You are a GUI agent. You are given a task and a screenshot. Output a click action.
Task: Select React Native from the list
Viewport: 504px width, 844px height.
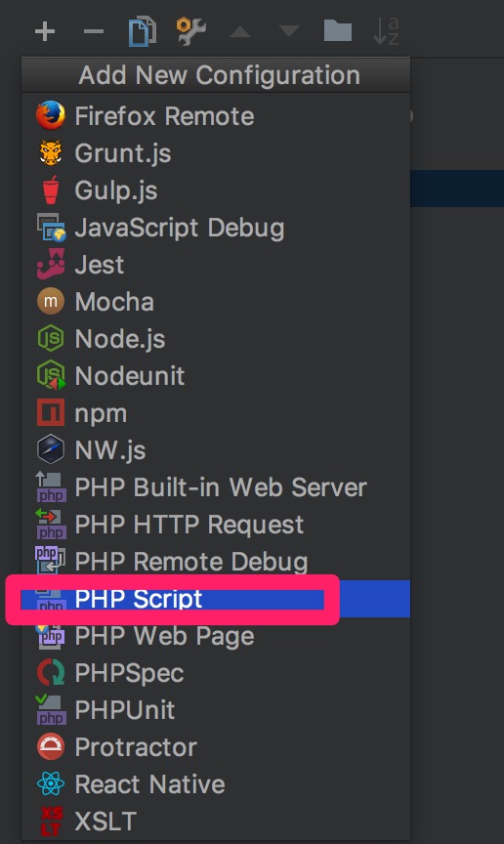[216, 784]
